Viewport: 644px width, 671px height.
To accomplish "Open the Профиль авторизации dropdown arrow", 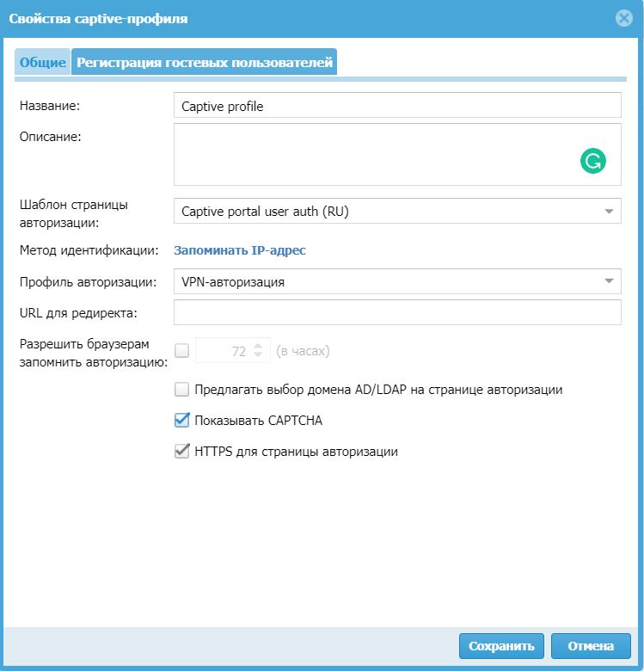I will coord(609,281).
